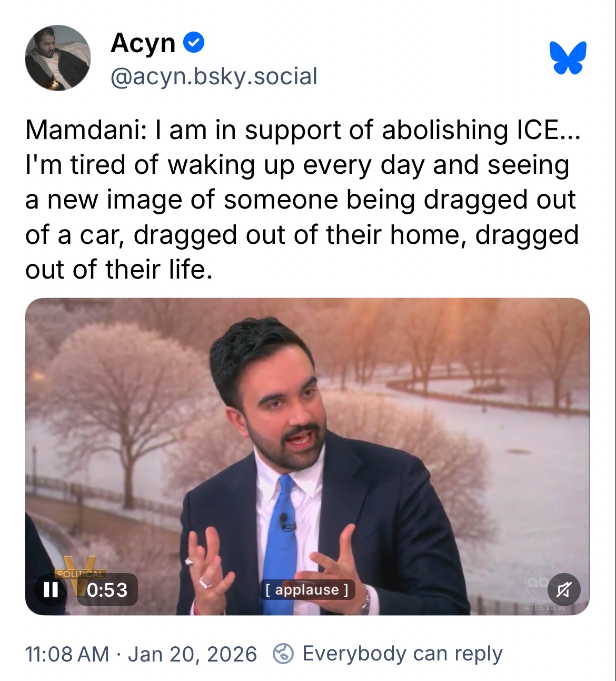Image resolution: width=616 pixels, height=681 pixels.
Task: Click the [ applause ] caption overlay
Action: coord(306,589)
